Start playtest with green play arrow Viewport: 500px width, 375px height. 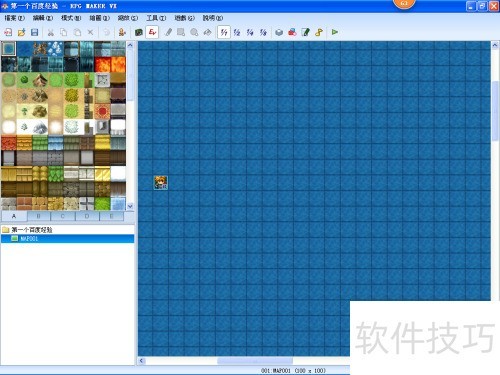click(335, 32)
